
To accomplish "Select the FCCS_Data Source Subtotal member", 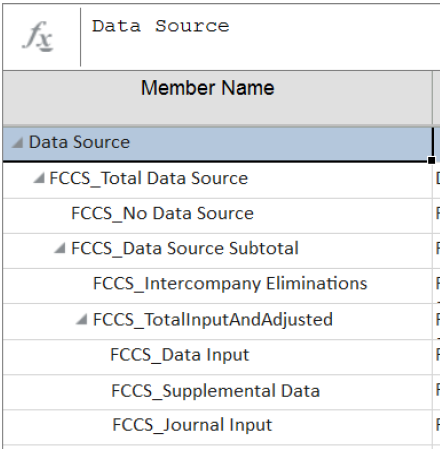I will pyautogui.click(x=185, y=248).
